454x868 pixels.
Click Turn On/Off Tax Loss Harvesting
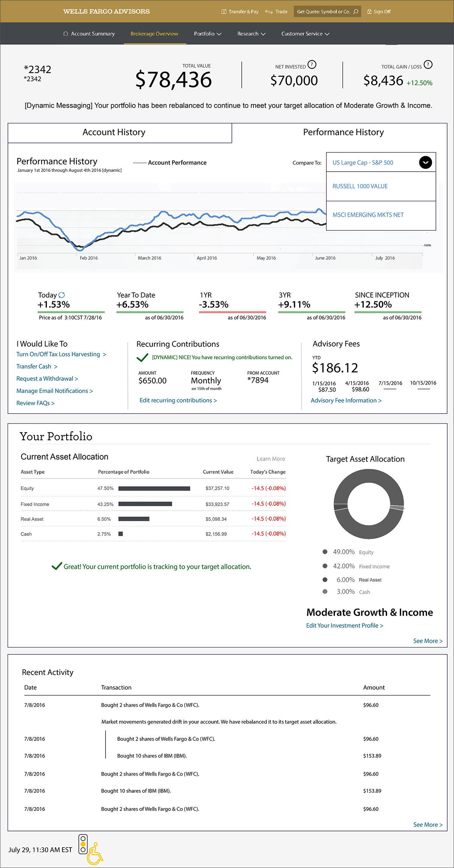click(x=61, y=354)
